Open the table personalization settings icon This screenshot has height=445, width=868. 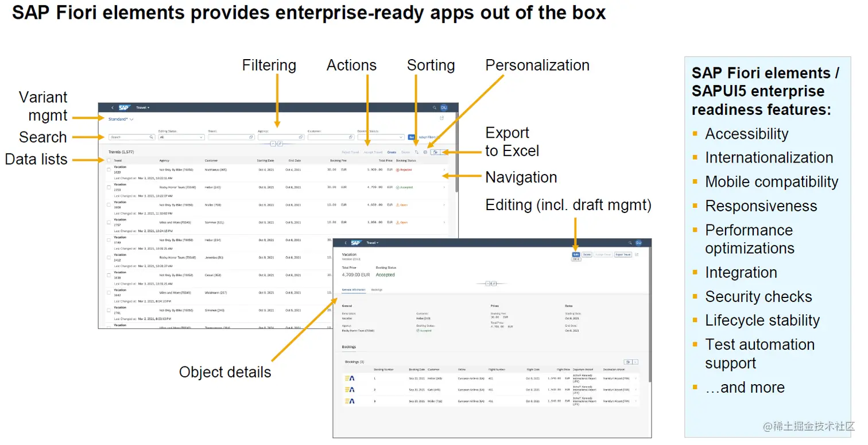pyautogui.click(x=425, y=152)
